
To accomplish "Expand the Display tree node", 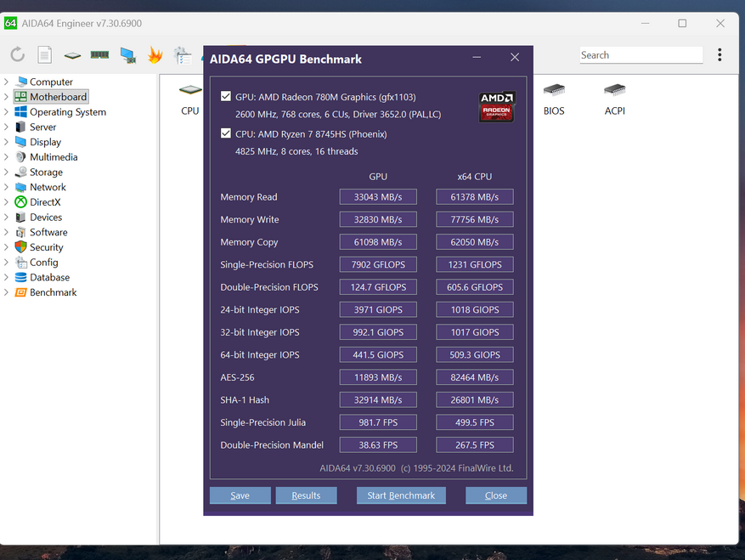I will point(6,142).
